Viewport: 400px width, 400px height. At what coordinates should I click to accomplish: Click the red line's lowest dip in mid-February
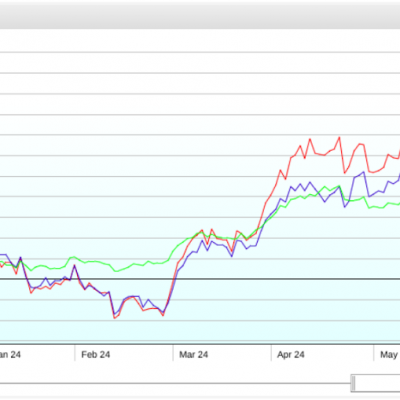pos(114,318)
